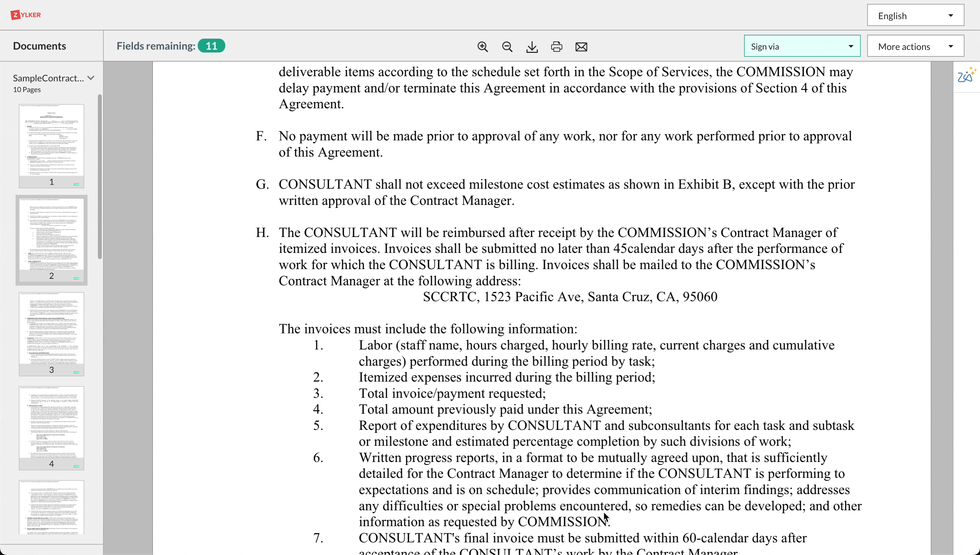980x555 pixels.
Task: Click field marker on page 1 thumbnail
Action: pyautogui.click(x=76, y=184)
